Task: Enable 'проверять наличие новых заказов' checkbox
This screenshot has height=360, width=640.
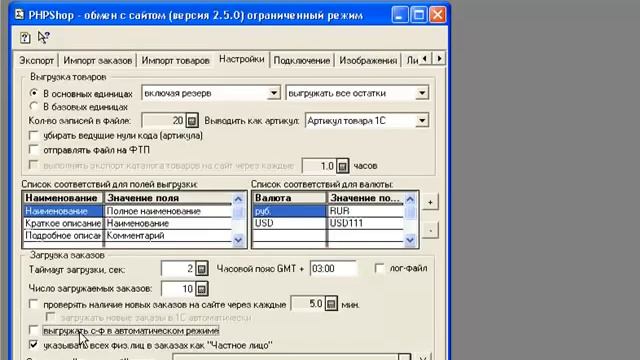Action: (34, 304)
